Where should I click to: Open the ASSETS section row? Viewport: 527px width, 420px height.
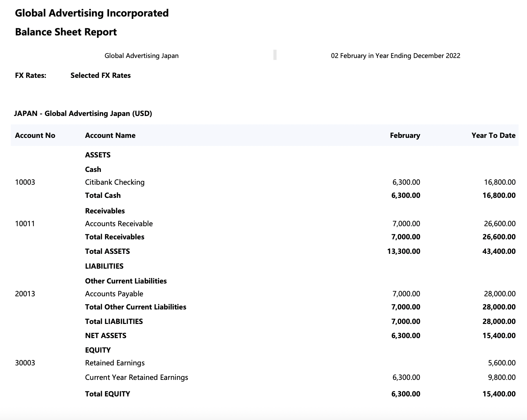tap(98, 155)
